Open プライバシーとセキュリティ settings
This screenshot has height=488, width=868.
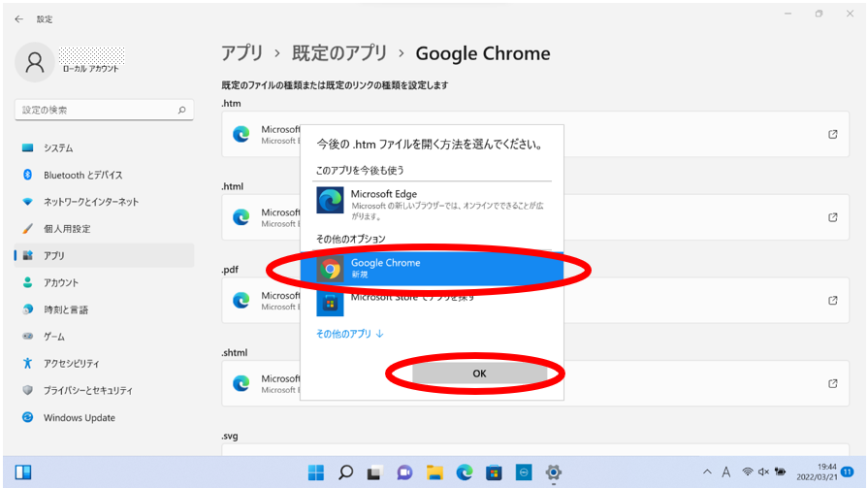[104, 391]
